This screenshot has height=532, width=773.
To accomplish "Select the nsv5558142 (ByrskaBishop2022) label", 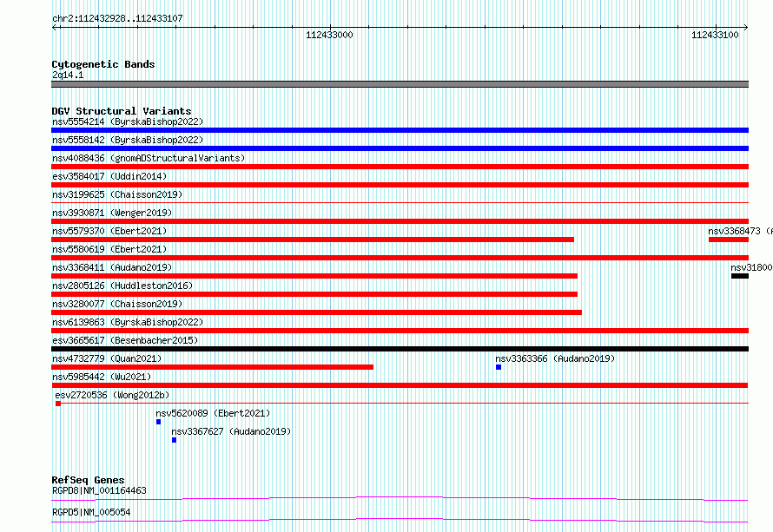I will point(128,140).
